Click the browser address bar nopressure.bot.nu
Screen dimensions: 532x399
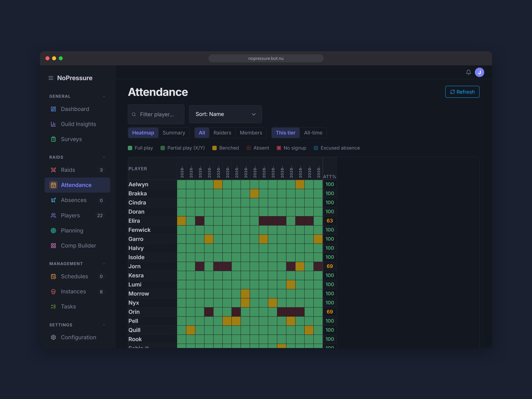(x=266, y=58)
